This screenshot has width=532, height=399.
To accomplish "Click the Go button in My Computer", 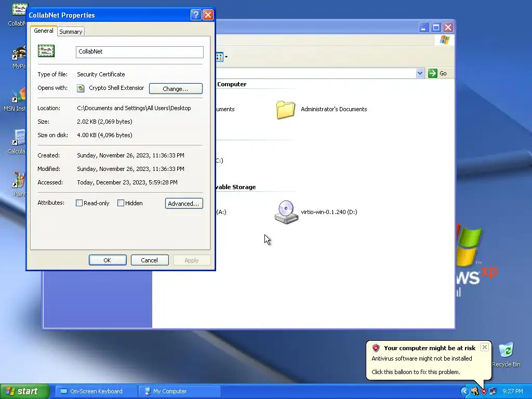I will click(x=437, y=73).
